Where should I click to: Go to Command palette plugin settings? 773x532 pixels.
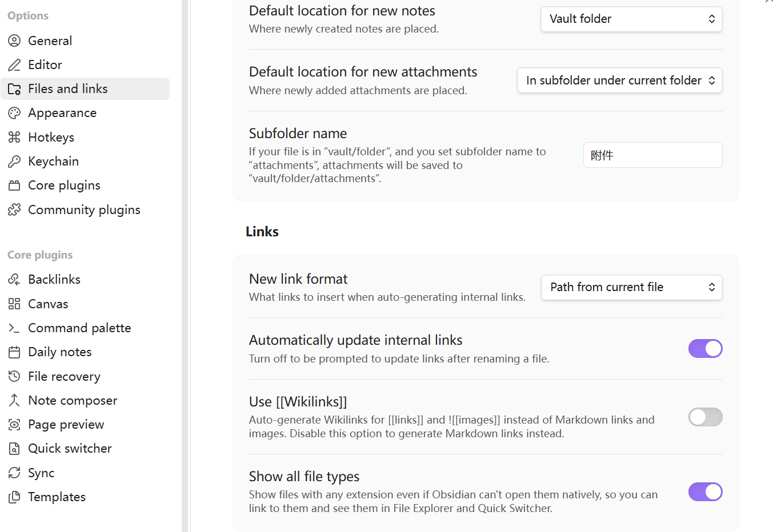(x=79, y=328)
